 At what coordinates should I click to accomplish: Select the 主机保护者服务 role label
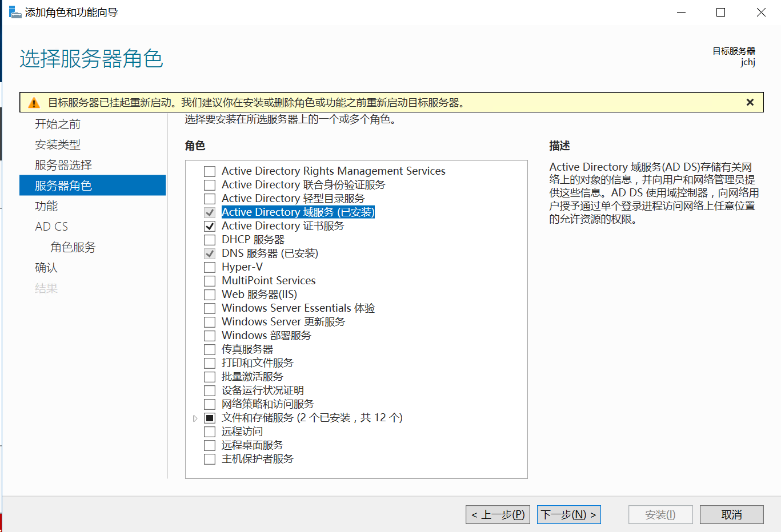click(258, 459)
